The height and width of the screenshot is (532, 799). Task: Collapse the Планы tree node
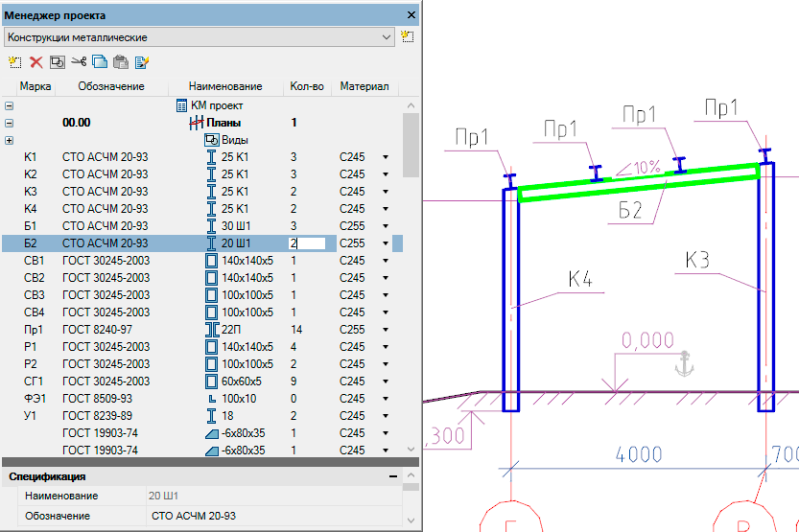tap(10, 123)
